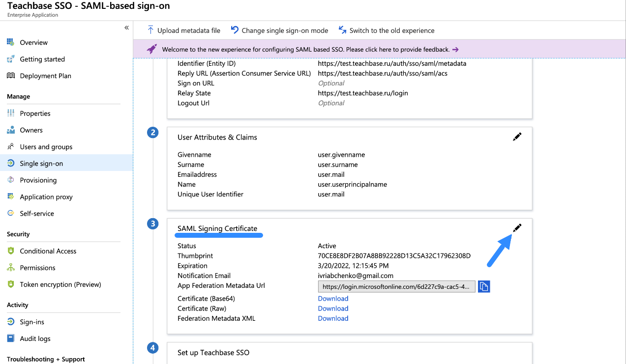This screenshot has width=626, height=364.
Task: Click the Single sign-on icon
Action: pos(11,163)
